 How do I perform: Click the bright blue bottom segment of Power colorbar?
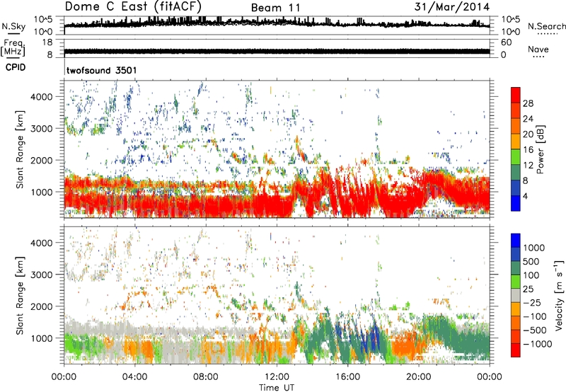pos(516,203)
